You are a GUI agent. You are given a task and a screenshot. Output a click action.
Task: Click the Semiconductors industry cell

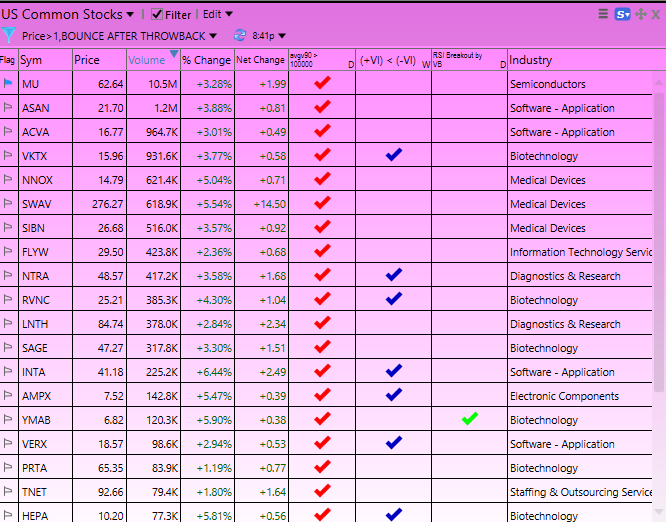(580, 84)
